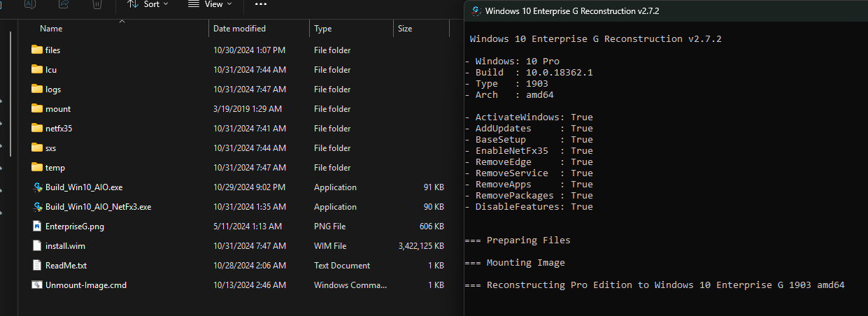
Task: Select the lcu folder name
Action: click(x=50, y=70)
